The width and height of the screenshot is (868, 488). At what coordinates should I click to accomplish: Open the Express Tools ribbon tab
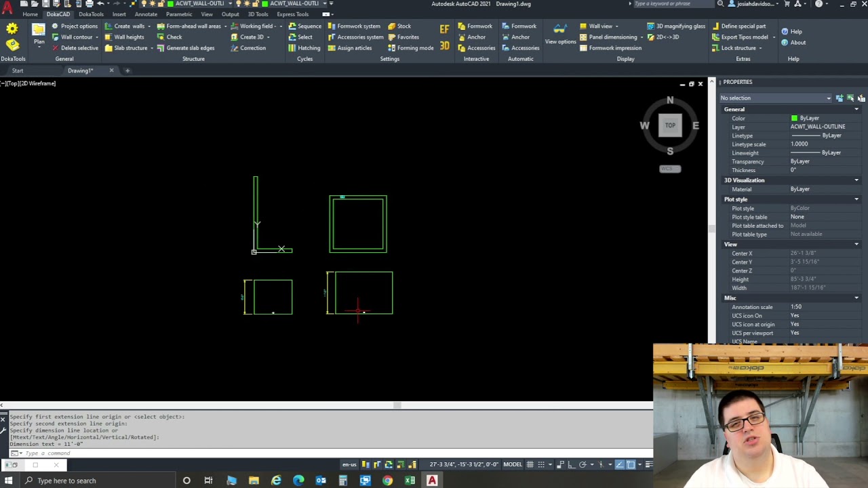pos(293,14)
